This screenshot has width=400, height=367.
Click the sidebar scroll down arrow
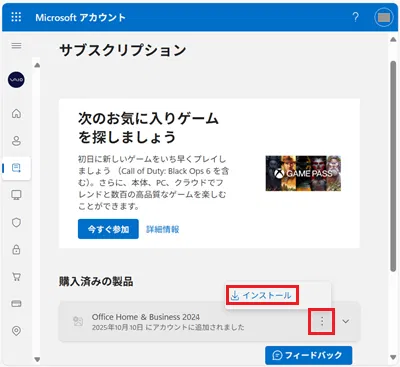coord(37,359)
